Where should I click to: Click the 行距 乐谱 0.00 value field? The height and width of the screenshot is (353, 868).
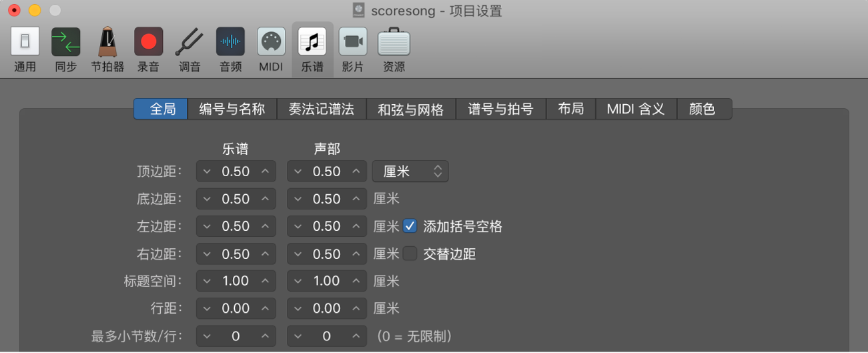click(236, 308)
